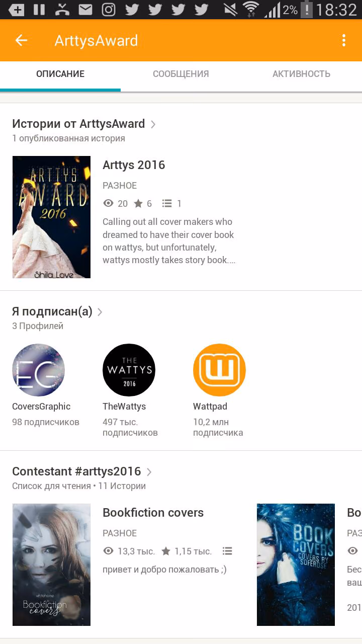This screenshot has width=362, height=644.
Task: Tap the star icon of Bookfiction covers
Action: 166,551
